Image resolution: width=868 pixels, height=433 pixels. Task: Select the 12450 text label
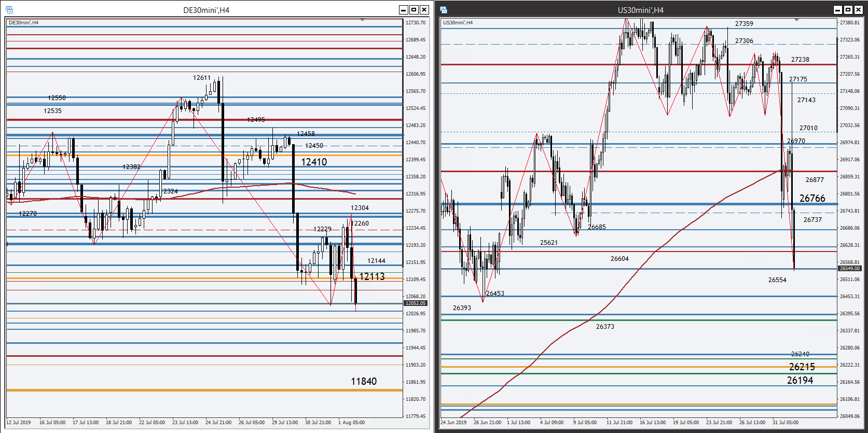tap(314, 146)
